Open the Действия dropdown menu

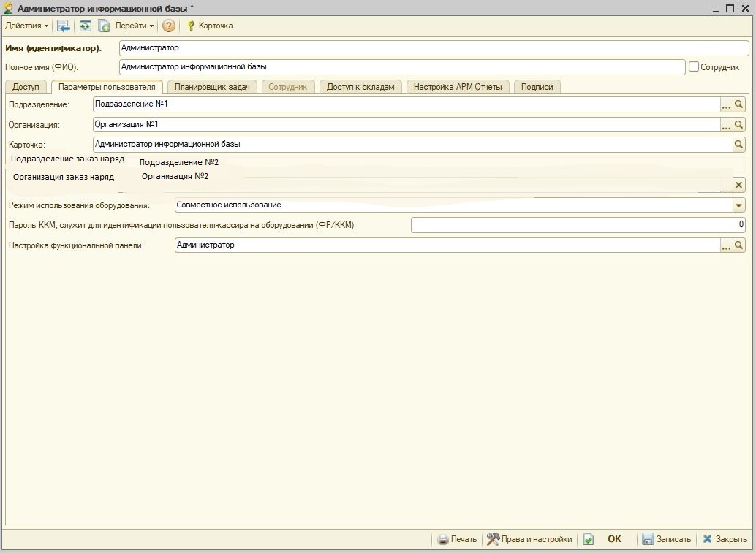pyautogui.click(x=27, y=26)
